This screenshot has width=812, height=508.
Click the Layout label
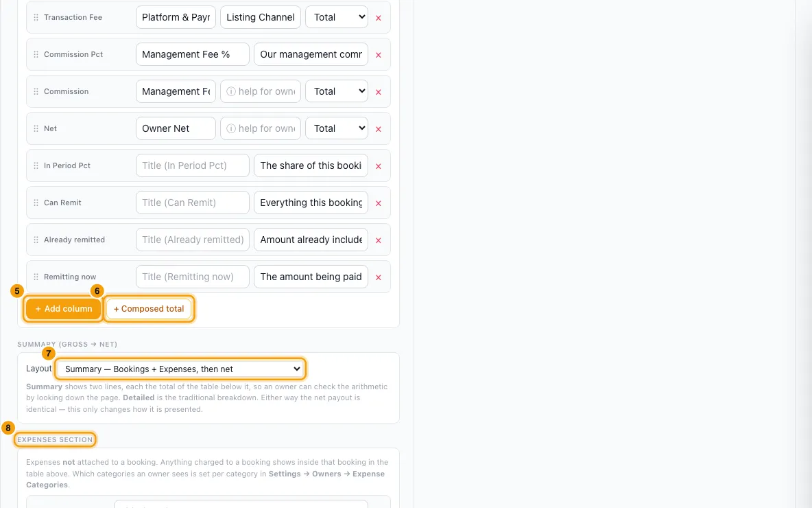(39, 369)
